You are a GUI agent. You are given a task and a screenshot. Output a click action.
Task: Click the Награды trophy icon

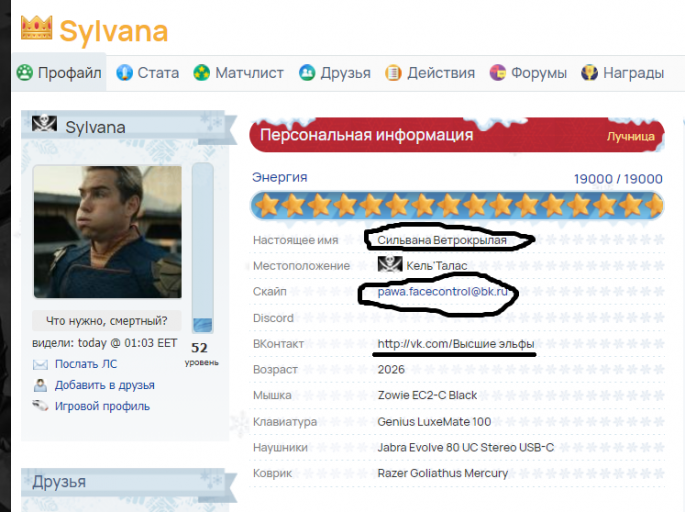point(589,73)
